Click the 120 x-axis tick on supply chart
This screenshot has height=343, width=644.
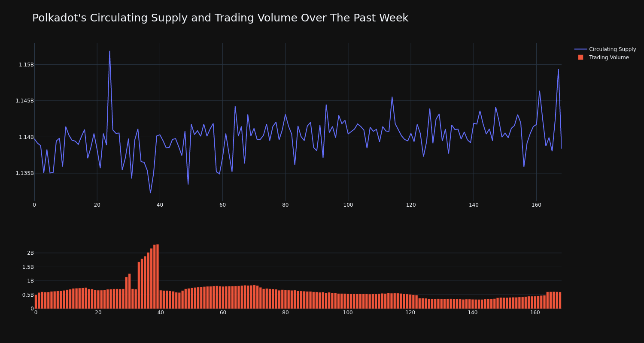[411, 205]
